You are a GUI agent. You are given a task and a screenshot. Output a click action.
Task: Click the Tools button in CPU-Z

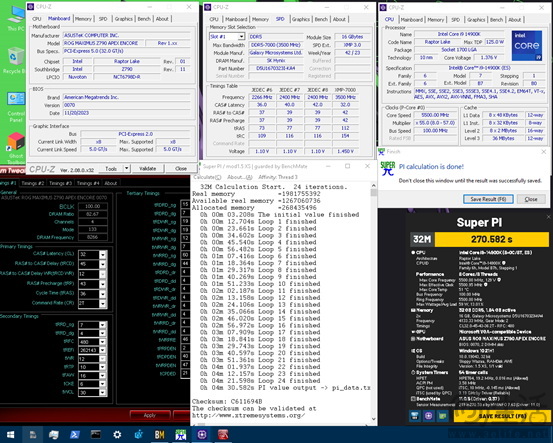111,169
